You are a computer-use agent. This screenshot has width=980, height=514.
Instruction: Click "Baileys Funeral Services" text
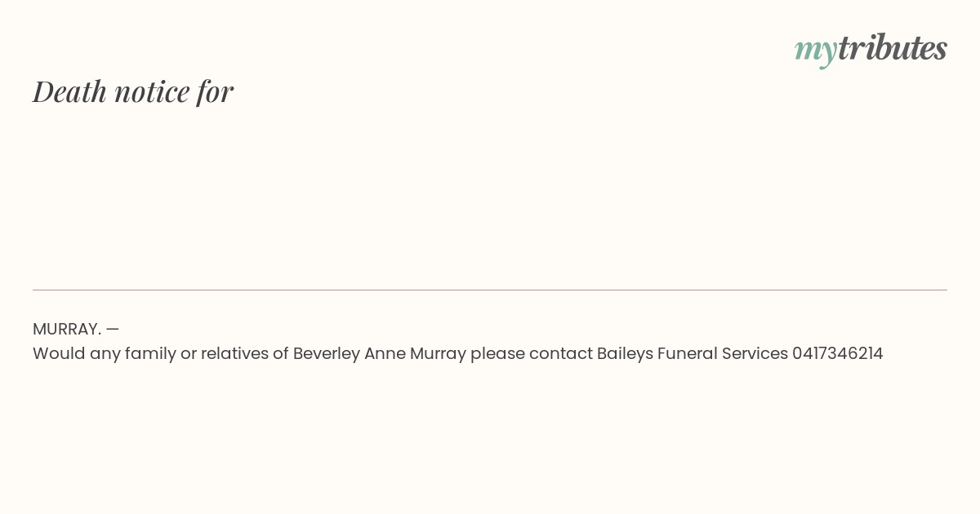click(693, 353)
